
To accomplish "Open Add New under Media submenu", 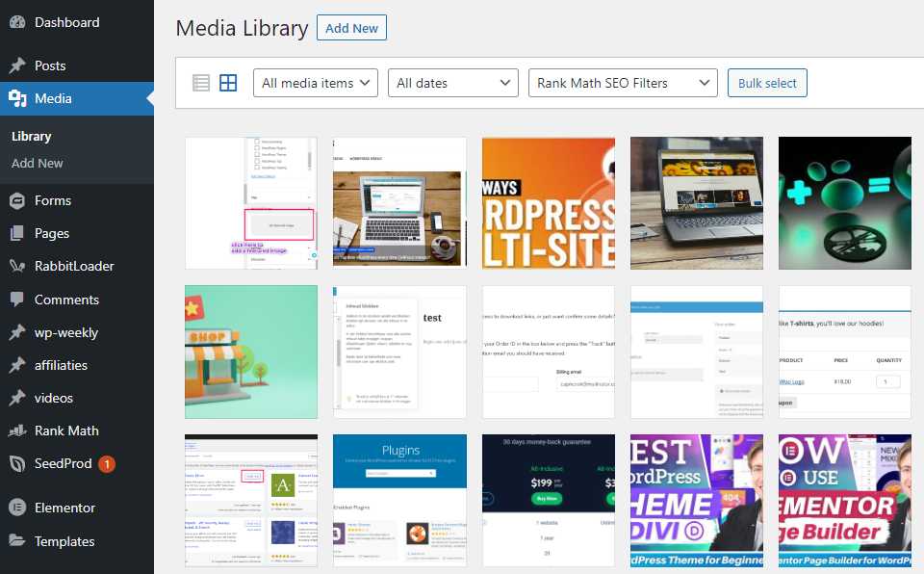I will [x=38, y=164].
